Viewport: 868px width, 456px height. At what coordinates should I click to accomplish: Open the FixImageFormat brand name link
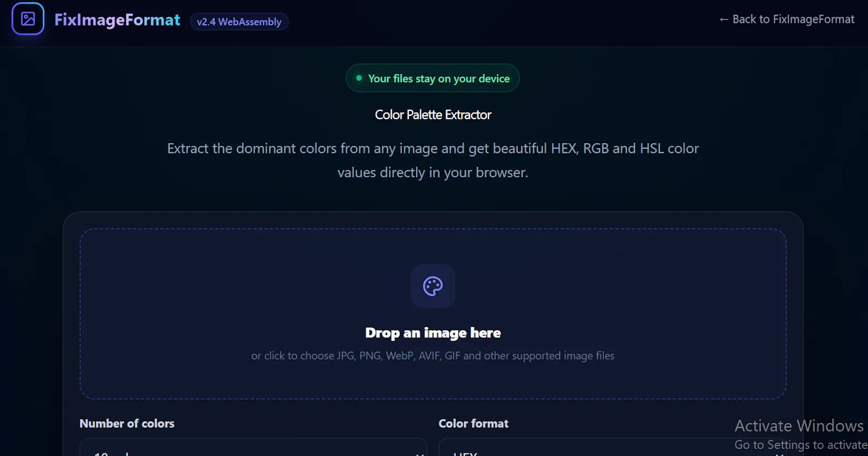click(117, 20)
